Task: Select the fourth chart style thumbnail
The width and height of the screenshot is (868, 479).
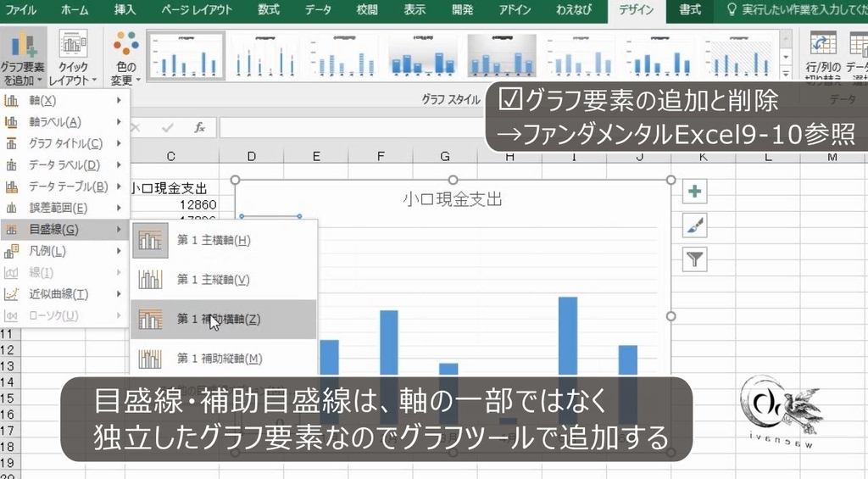Action: [423, 56]
